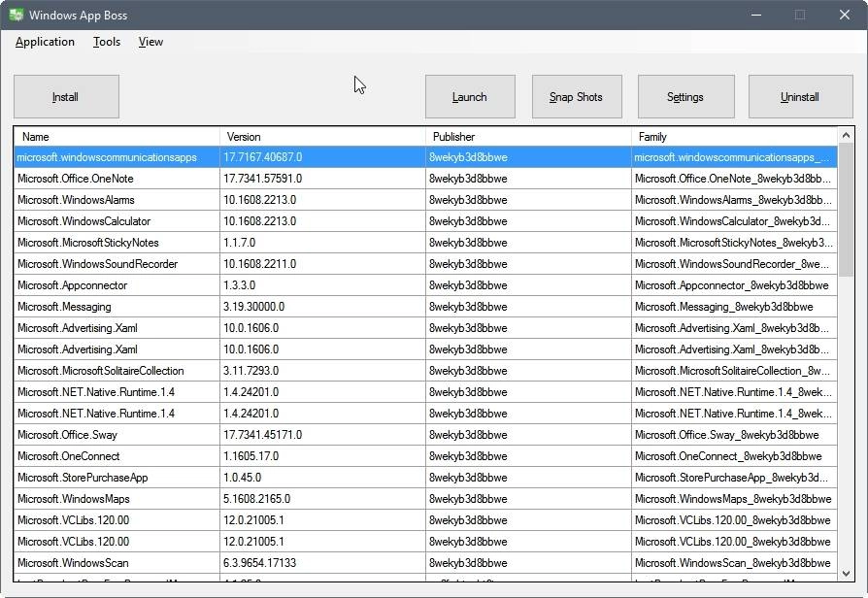Click family cell Microsoft.WindowsMaps_8wekyb3d8bbwe
Image resolution: width=868 pixels, height=598 pixels.
coord(735,499)
